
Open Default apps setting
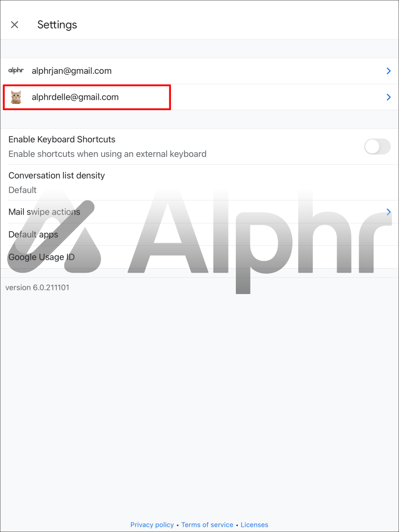199,234
